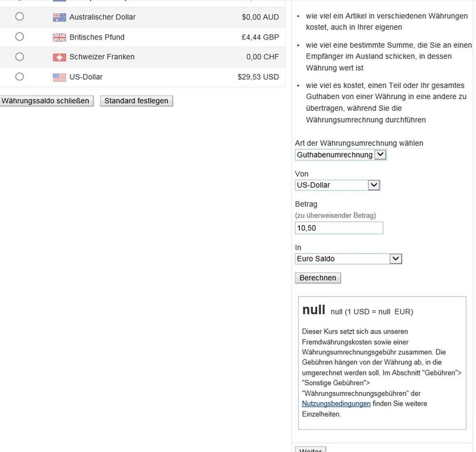Open the Guthabenumrechnung conversion type dropdown
The width and height of the screenshot is (476, 452).
[340, 155]
